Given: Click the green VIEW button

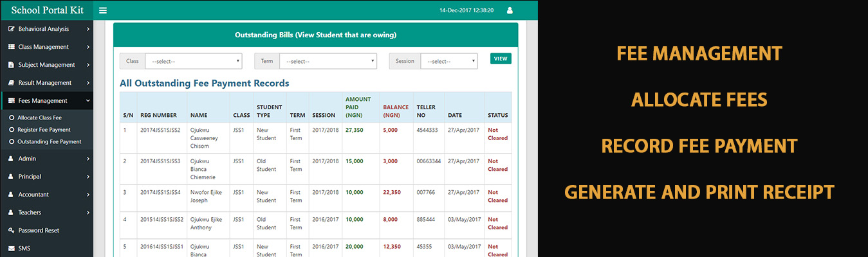Looking at the screenshot, I should click(x=501, y=58).
